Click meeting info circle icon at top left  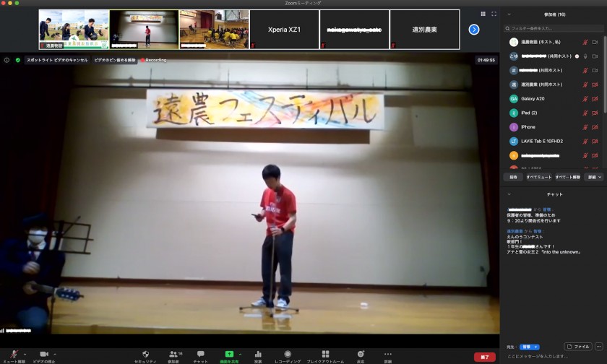point(7,60)
